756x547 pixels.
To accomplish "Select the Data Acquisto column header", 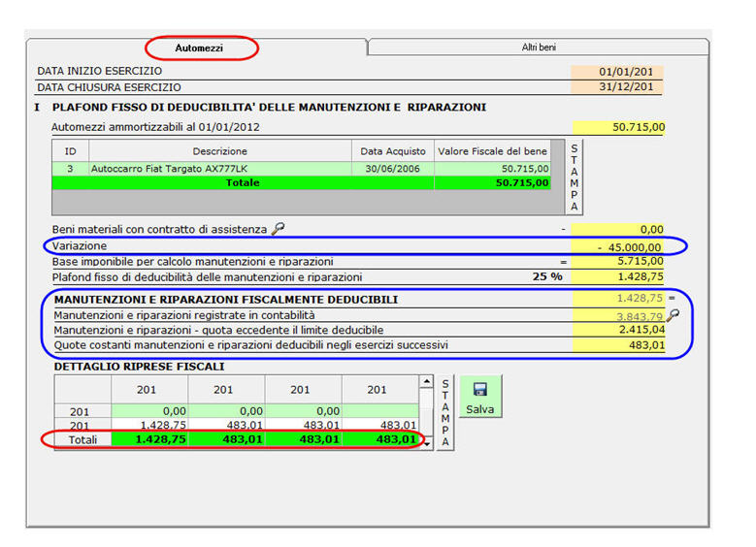I will (x=392, y=151).
